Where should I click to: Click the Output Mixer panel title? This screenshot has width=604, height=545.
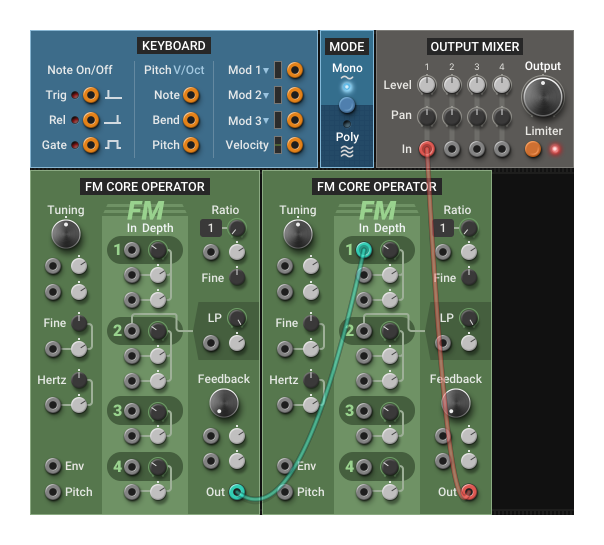475,46
